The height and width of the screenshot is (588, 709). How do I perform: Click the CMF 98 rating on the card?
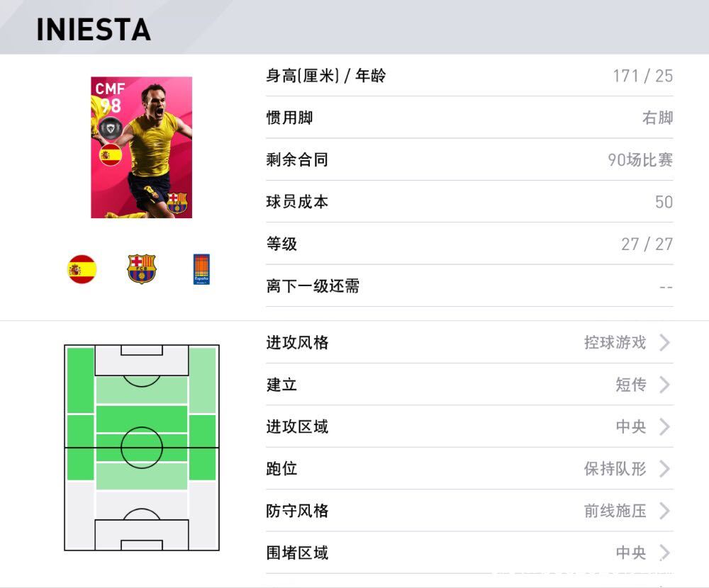[x=109, y=97]
